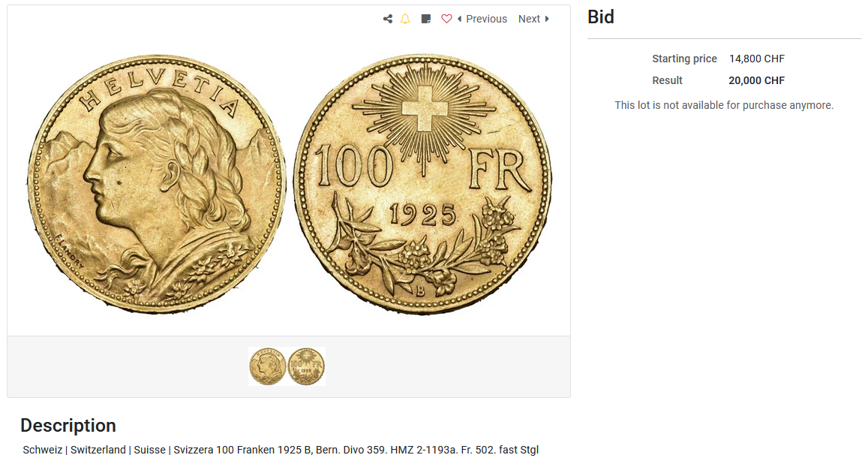The image size is (868, 461).
Task: Open the large 100 FR reverse coin image
Action: click(422, 184)
